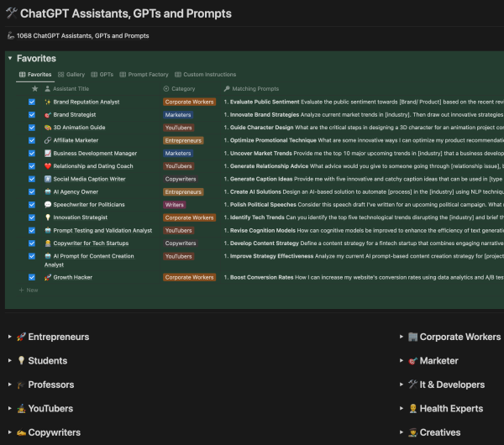Viewport: 504px width, 445px height.
Task: Select the Favorites view tab
Action: click(x=35, y=75)
